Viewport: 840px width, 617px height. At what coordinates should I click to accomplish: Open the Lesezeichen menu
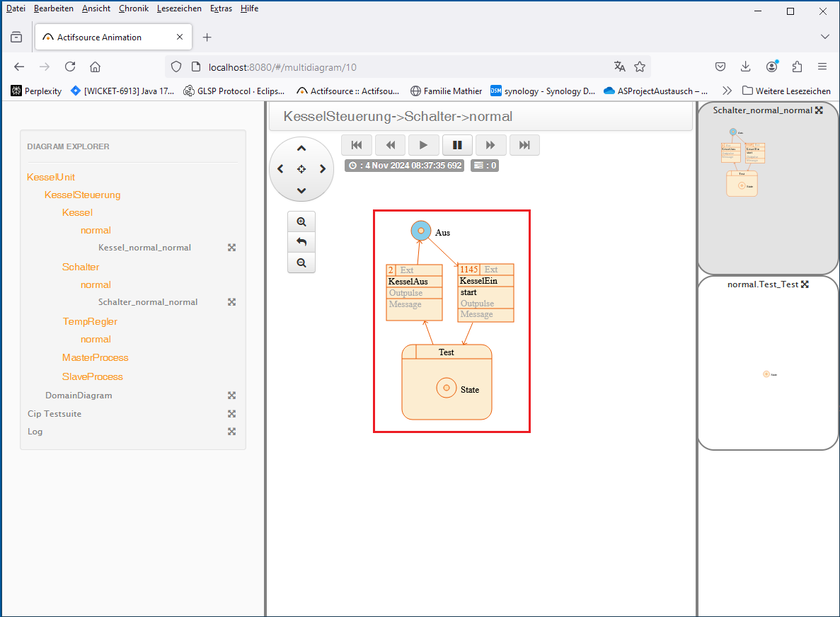(x=179, y=8)
